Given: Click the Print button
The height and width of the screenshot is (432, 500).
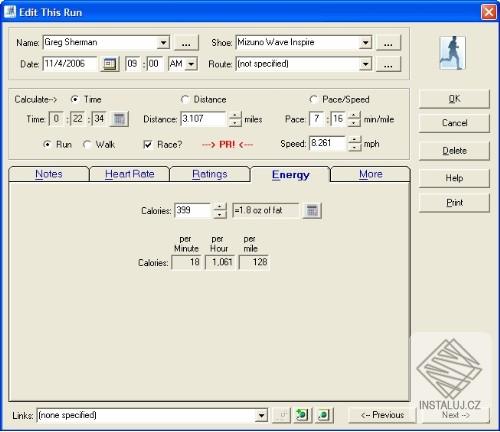Looking at the screenshot, I should point(454,203).
